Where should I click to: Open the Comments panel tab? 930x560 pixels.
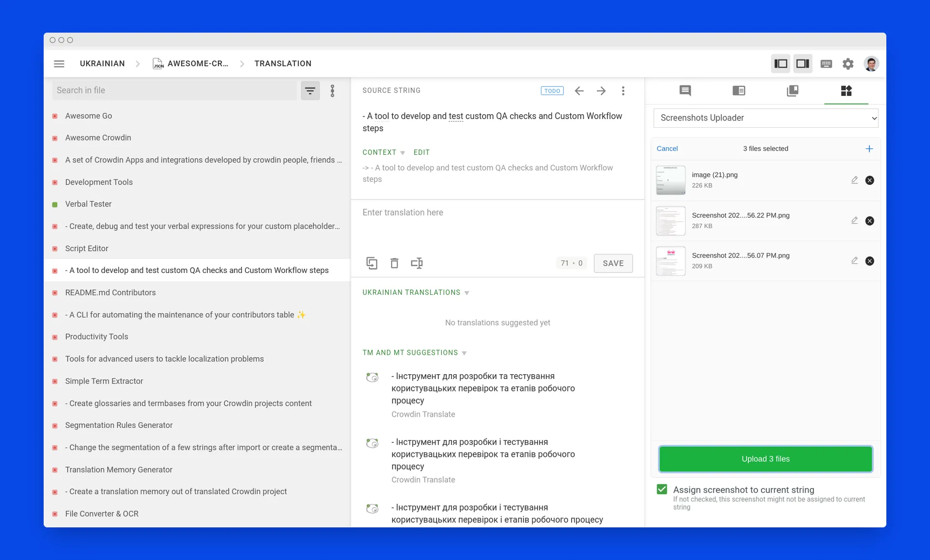click(x=685, y=91)
